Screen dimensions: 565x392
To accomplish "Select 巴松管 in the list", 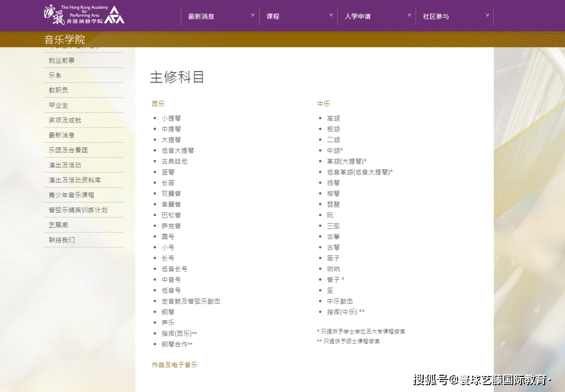I will pyautogui.click(x=171, y=215).
